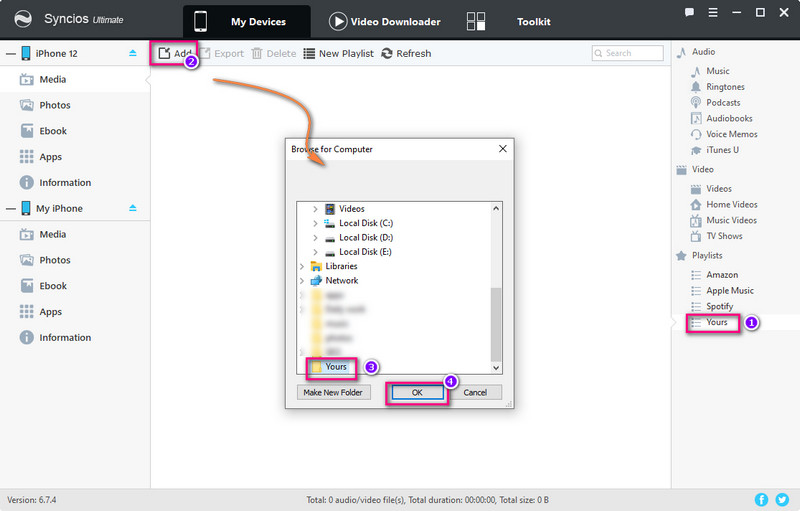Open the Yours playlist

716,322
